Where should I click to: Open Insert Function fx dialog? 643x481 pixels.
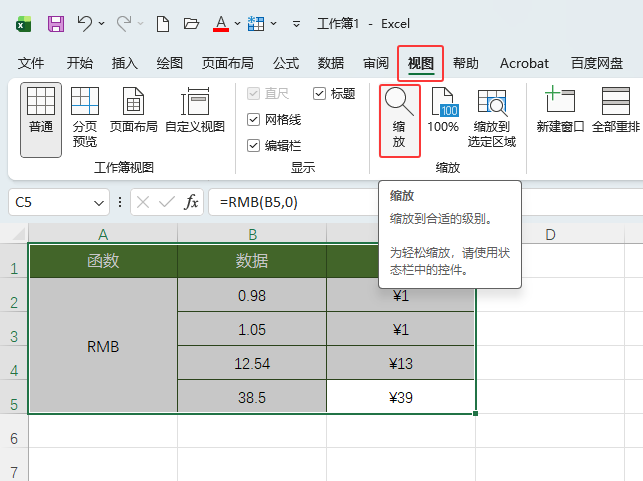click(192, 202)
